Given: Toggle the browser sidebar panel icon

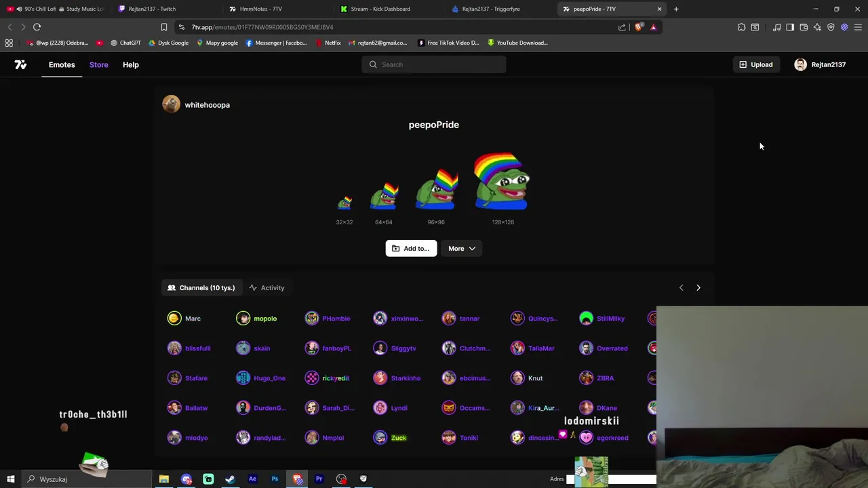Looking at the screenshot, I should pos(790,27).
